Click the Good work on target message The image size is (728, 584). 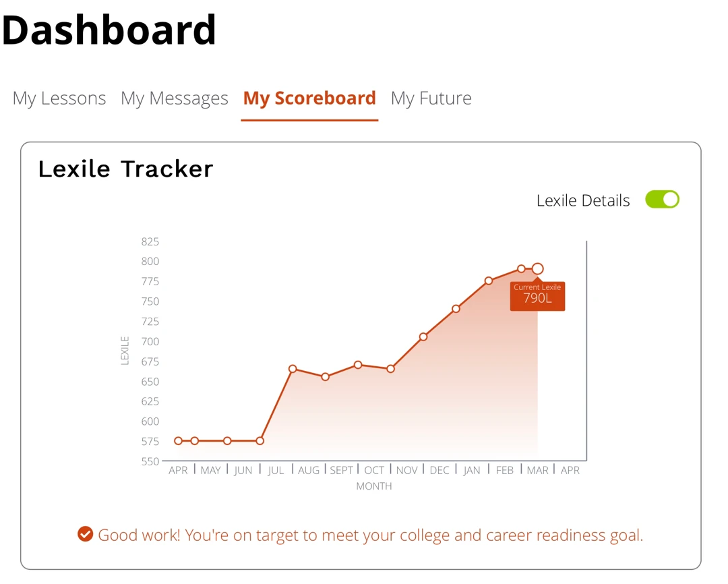pyautogui.click(x=371, y=535)
